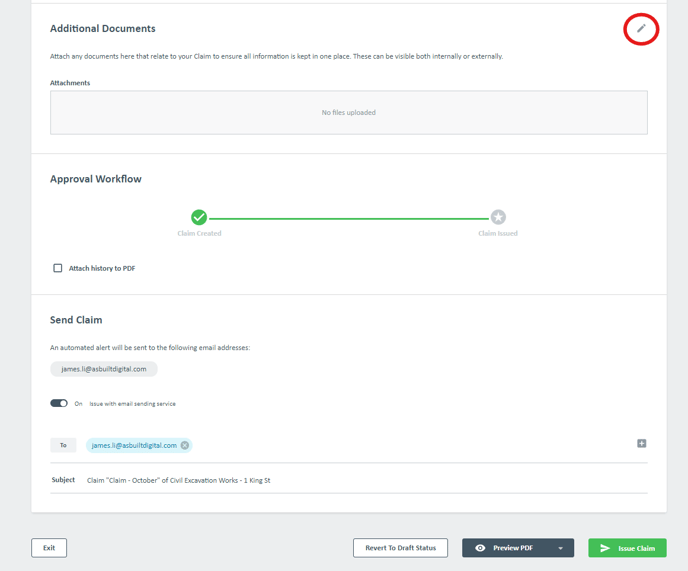Click the To label in Send Claim
The width and height of the screenshot is (688, 571).
click(63, 445)
